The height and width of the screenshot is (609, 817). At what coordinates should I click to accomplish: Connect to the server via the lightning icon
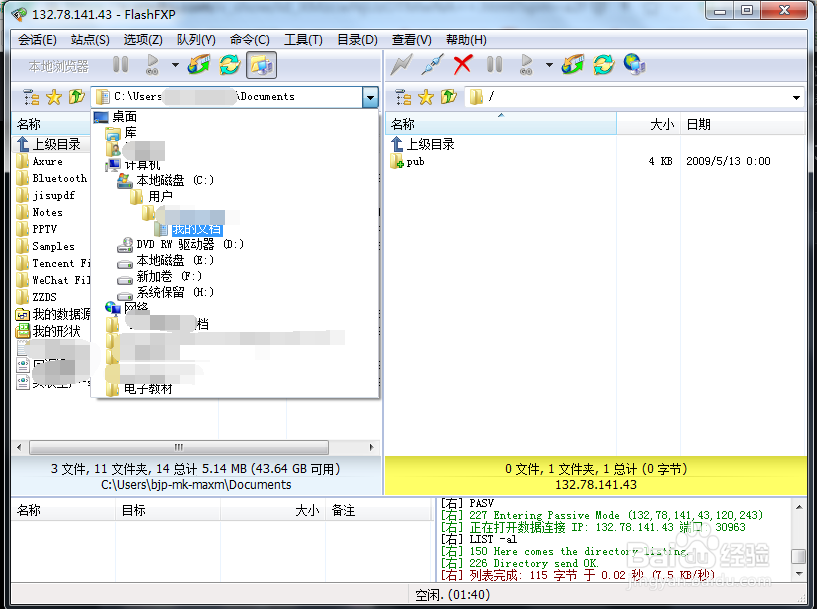tap(397, 64)
